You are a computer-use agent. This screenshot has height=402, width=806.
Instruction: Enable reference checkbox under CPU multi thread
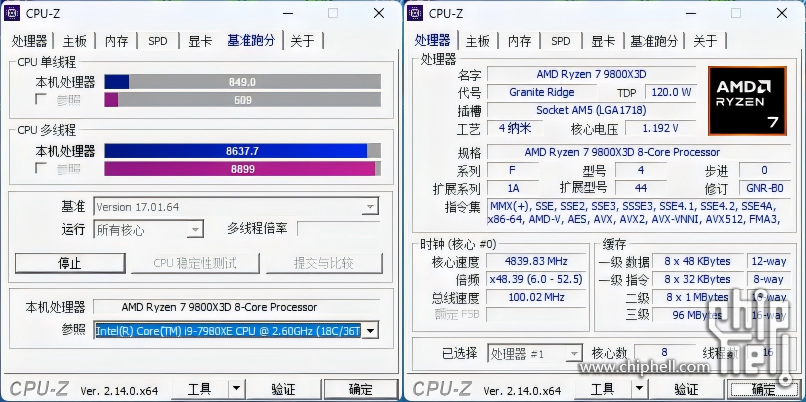[41, 168]
